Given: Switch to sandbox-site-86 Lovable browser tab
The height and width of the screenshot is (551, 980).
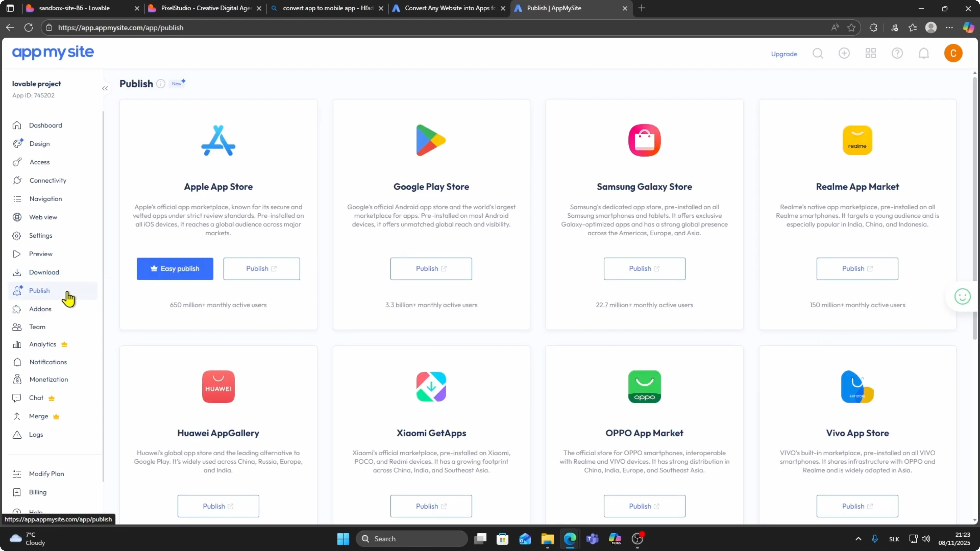Looking at the screenshot, I should (83, 8).
